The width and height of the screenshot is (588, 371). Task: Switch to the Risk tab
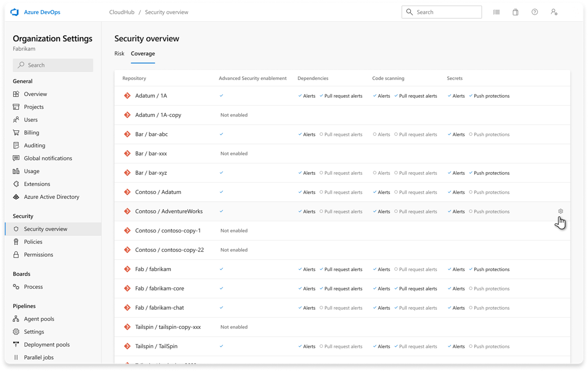119,54
